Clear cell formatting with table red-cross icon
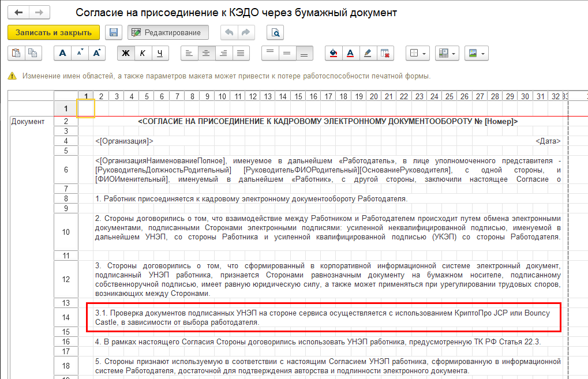This screenshot has height=379, width=588. point(385,53)
